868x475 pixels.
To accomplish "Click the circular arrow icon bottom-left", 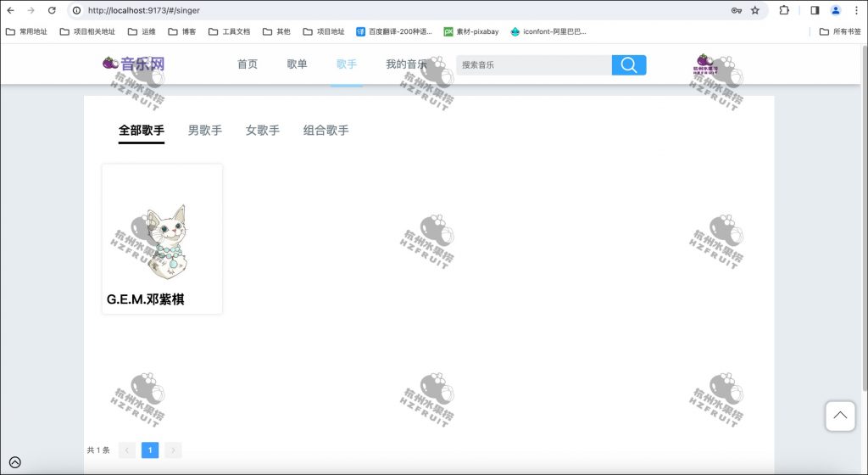I will tap(15, 462).
